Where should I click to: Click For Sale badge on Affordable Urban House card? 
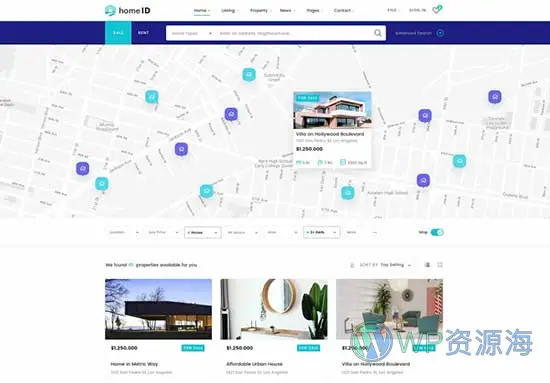(308, 348)
